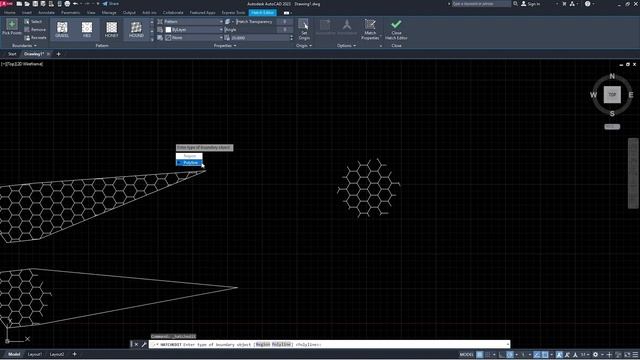Expand the Boundaries panel
This screenshot has width=640, height=360.
coord(24,46)
